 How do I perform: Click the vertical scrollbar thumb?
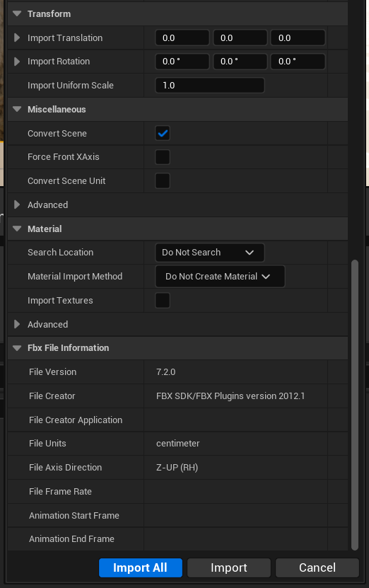(x=355, y=405)
